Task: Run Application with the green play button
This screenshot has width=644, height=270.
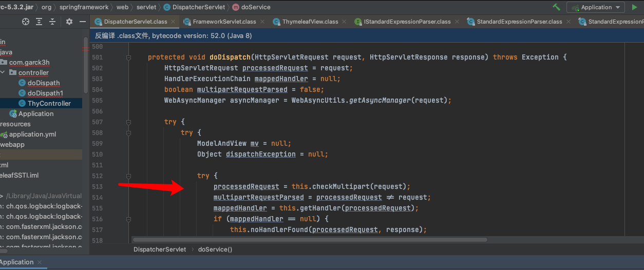Action: tap(634, 7)
